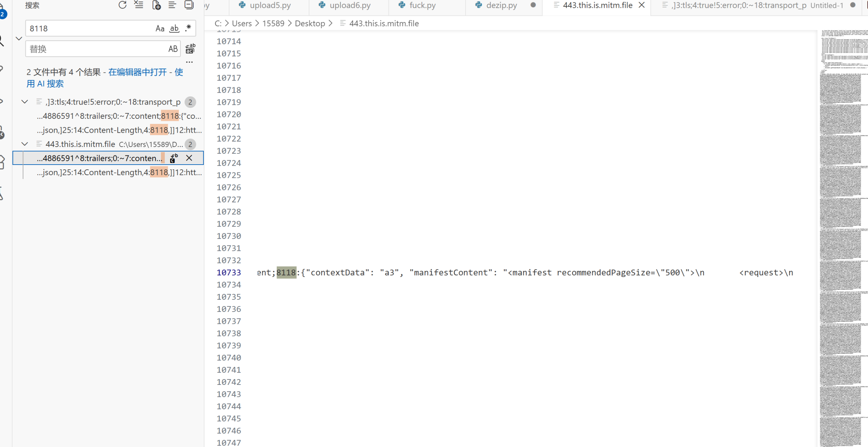The width and height of the screenshot is (868, 447).
Task: Collapse the first file's results group
Action: [x=25, y=102]
